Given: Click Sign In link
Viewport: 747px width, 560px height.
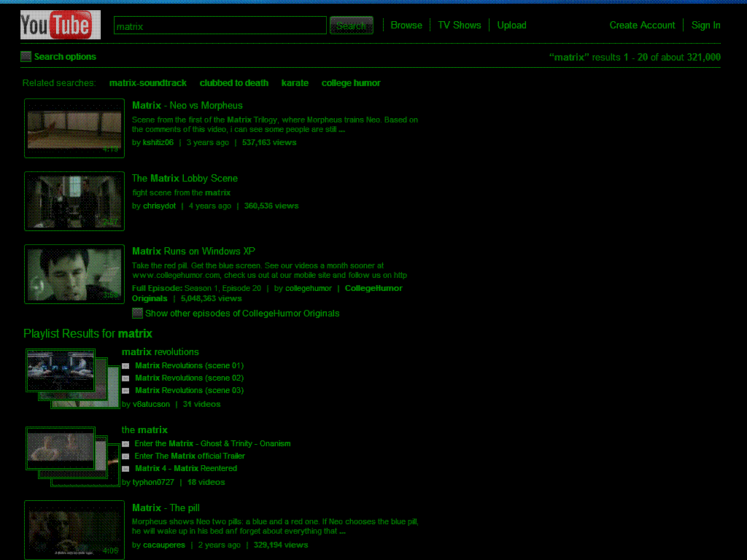Looking at the screenshot, I should 706,26.
